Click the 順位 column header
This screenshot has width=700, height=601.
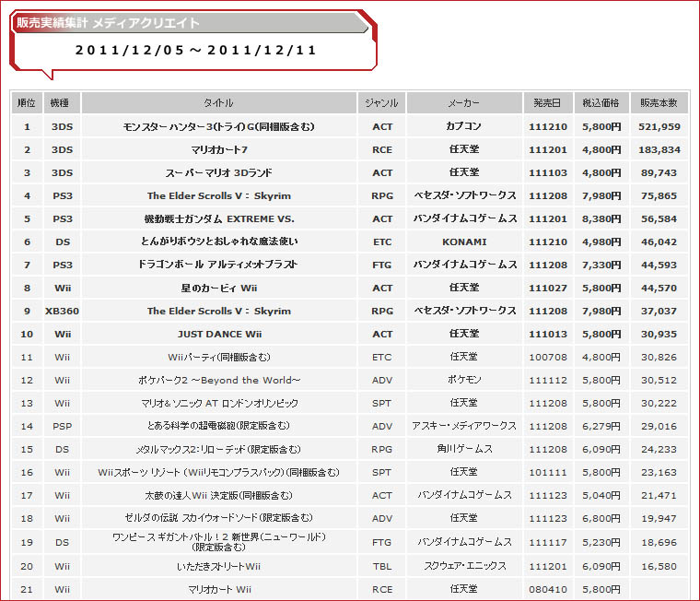pyautogui.click(x=27, y=102)
